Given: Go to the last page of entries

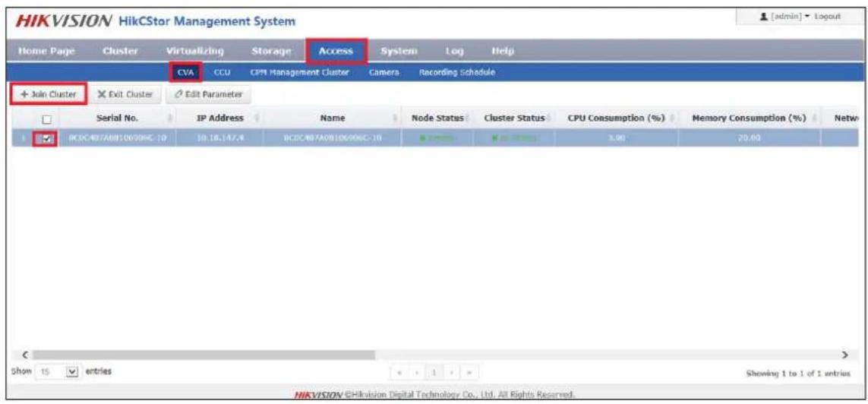Looking at the screenshot, I should tap(470, 372).
